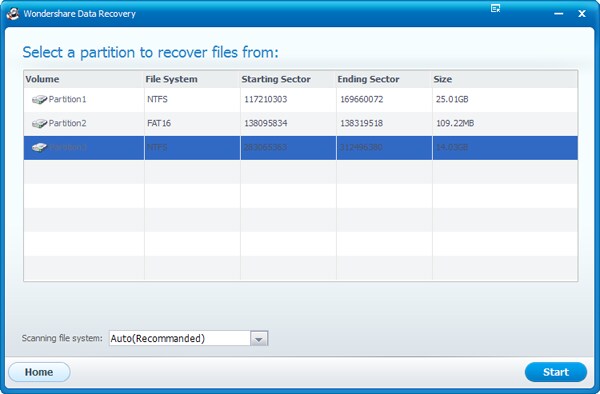Click starting sector 117210303
The height and width of the screenshot is (394, 600).
click(x=266, y=99)
